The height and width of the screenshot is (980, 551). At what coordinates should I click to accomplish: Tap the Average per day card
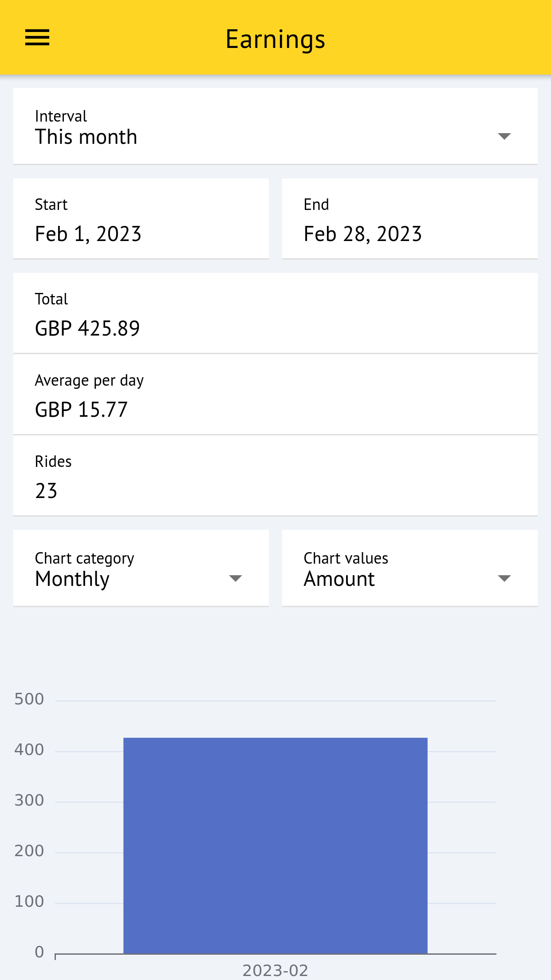tap(275, 395)
